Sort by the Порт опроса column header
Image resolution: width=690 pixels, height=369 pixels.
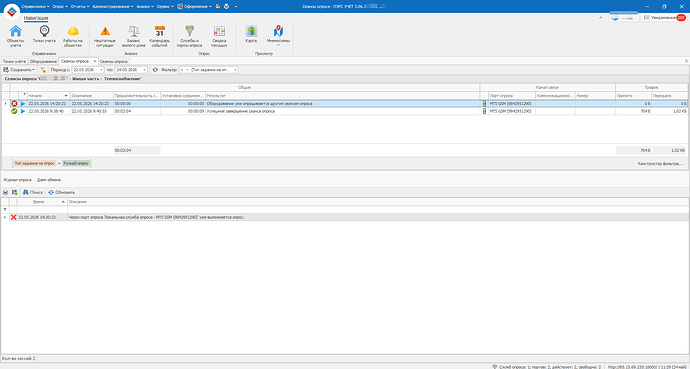pyautogui.click(x=511, y=95)
